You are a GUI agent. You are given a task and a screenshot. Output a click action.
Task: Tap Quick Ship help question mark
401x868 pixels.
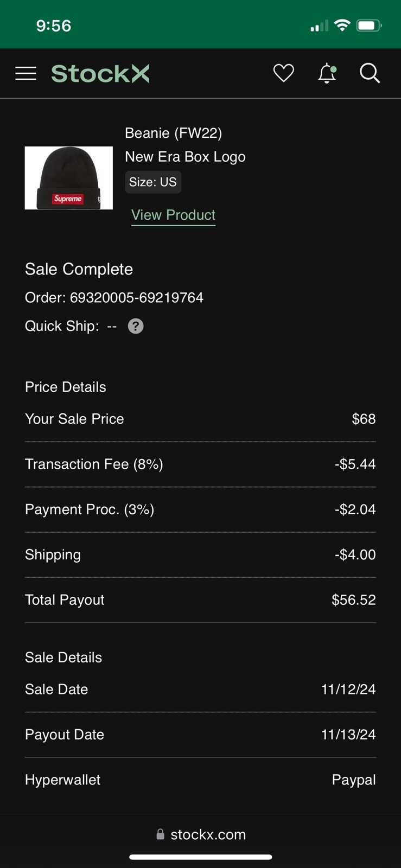coord(136,326)
